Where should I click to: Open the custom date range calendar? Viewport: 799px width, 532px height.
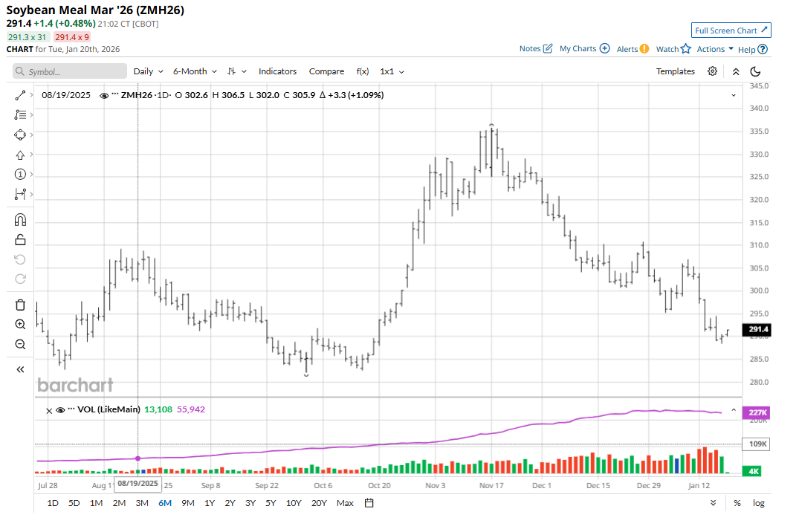369,504
